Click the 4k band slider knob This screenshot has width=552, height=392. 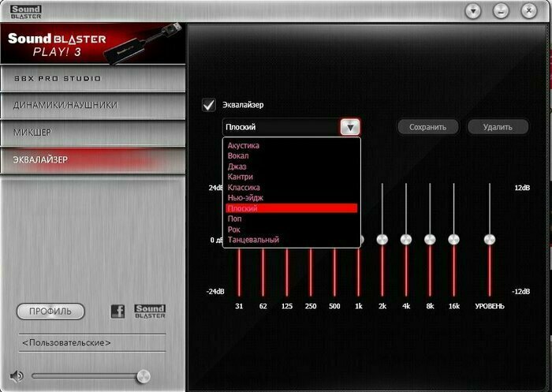[x=406, y=240]
